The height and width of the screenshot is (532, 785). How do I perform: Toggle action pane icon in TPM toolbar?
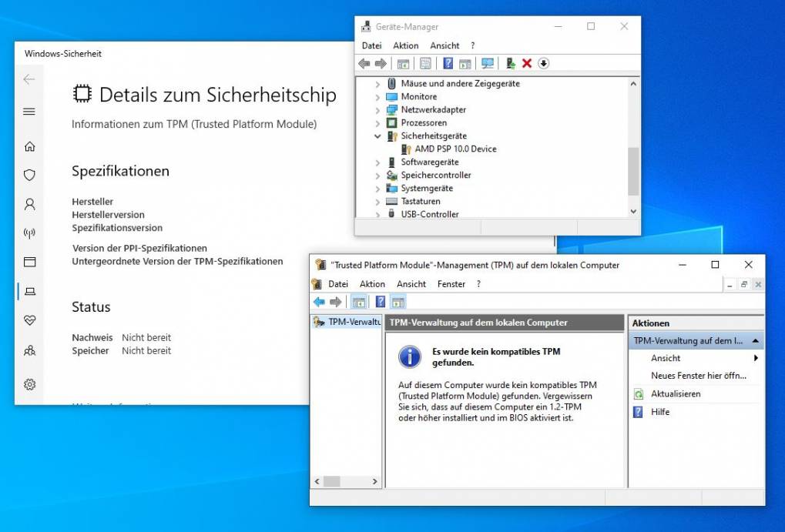(398, 302)
